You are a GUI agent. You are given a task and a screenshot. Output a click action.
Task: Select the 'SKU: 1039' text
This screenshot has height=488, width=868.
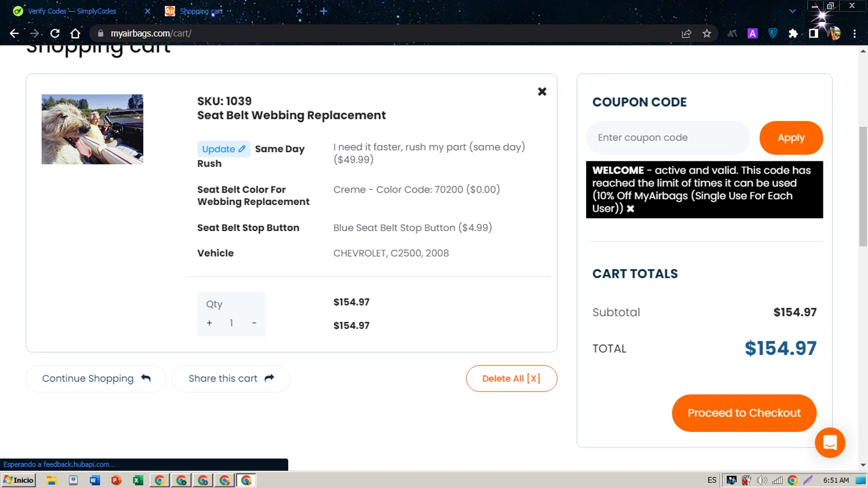click(x=225, y=101)
